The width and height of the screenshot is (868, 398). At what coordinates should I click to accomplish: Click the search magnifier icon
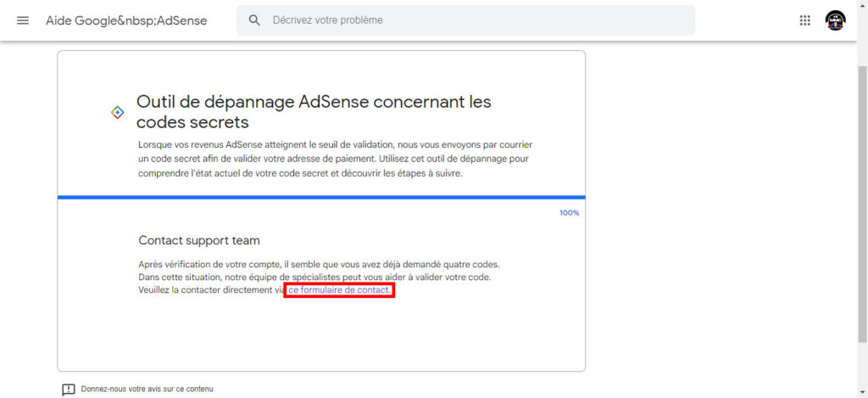254,20
